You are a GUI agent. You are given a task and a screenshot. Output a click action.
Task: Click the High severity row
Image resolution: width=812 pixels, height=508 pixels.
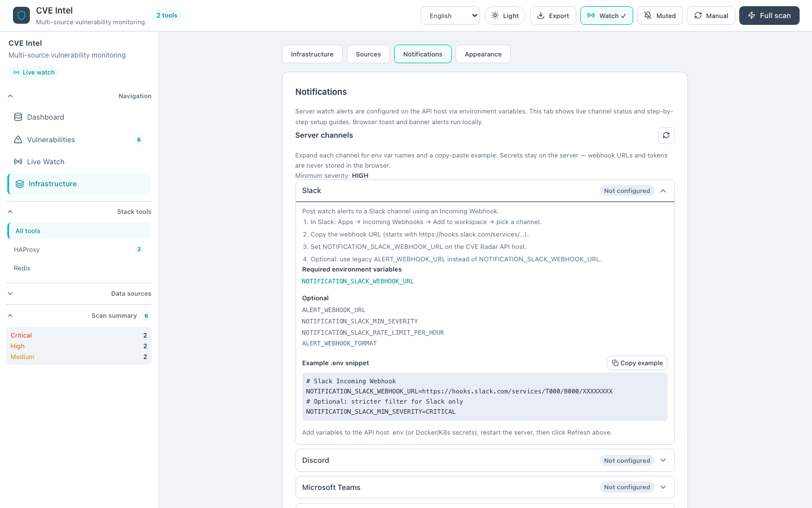[79, 346]
